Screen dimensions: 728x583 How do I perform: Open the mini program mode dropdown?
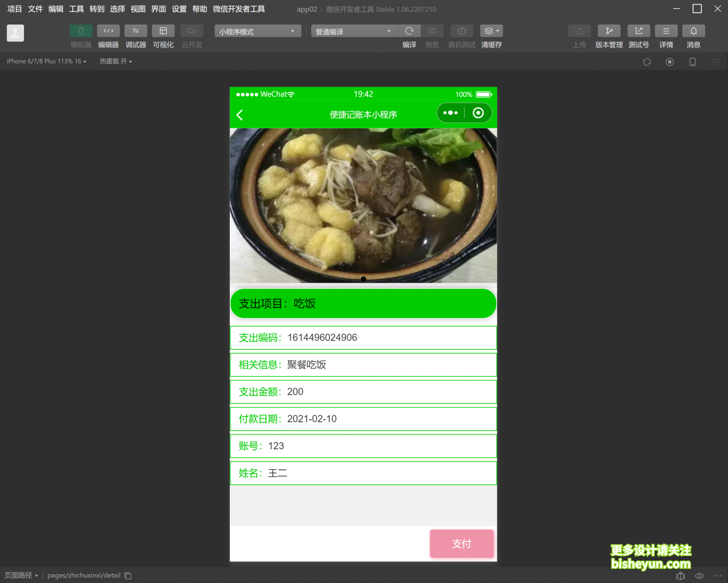pos(257,31)
